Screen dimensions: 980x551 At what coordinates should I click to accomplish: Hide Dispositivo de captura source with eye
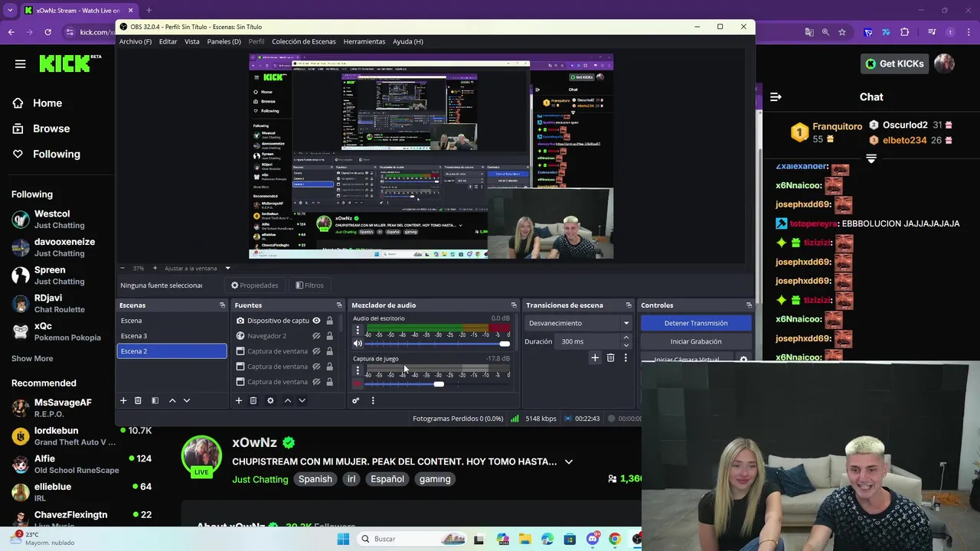(316, 321)
